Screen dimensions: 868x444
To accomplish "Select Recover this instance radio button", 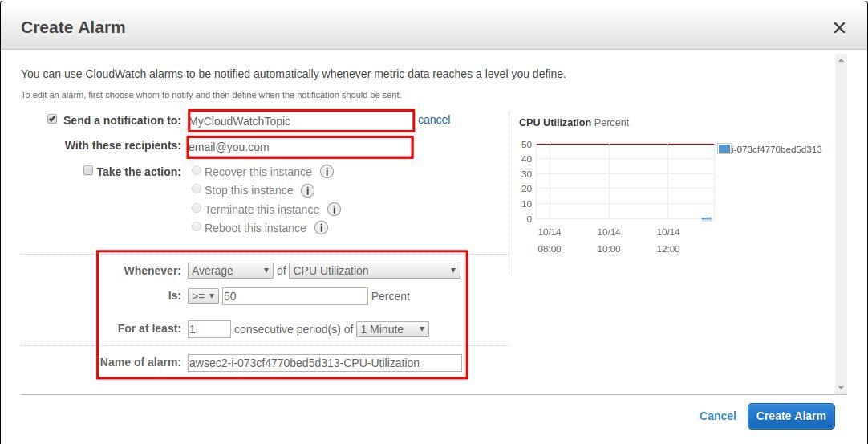I will point(196,171).
